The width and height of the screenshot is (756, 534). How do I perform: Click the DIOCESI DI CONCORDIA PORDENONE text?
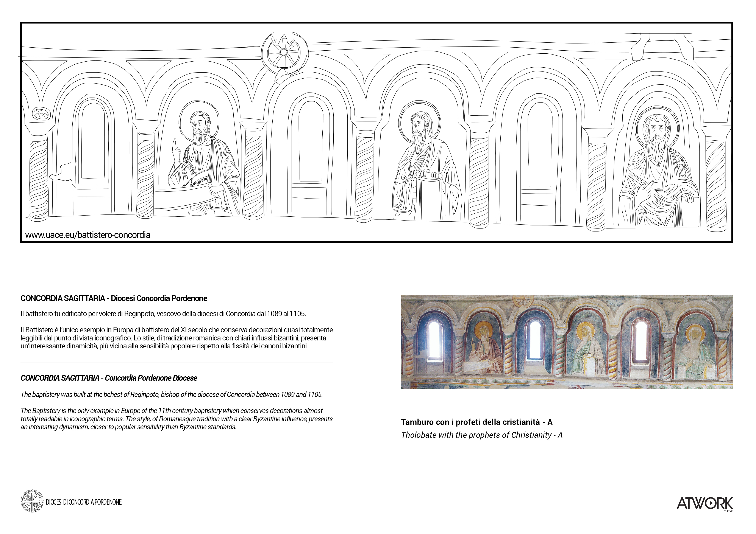tap(84, 502)
